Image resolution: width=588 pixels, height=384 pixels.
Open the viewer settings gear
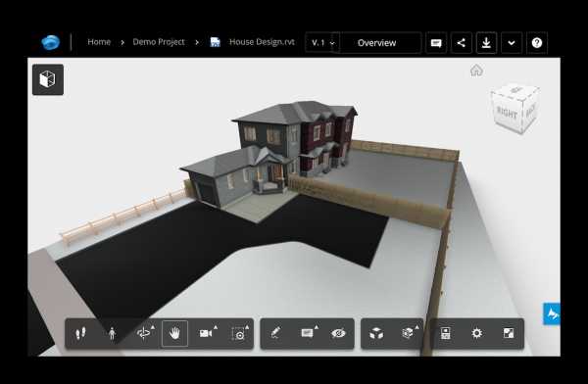click(x=476, y=333)
